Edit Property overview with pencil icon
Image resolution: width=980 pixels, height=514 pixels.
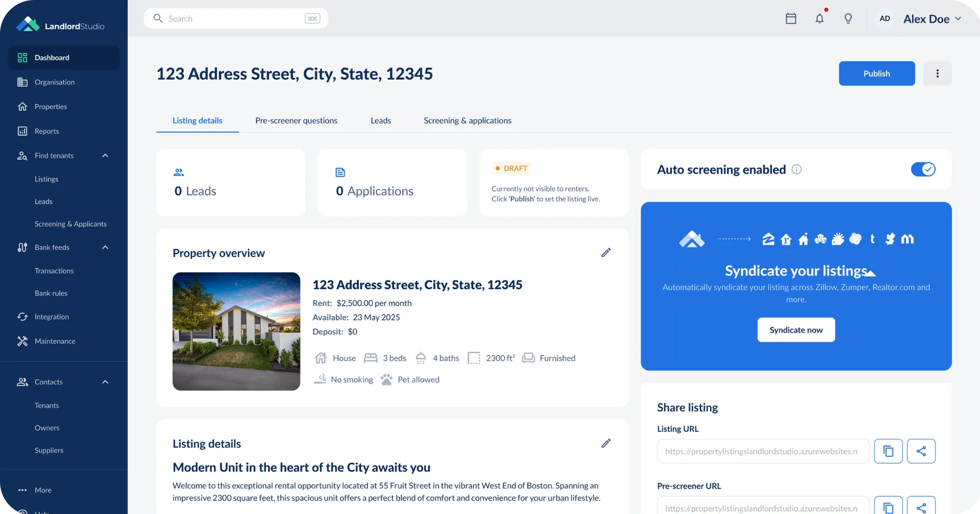tap(606, 252)
